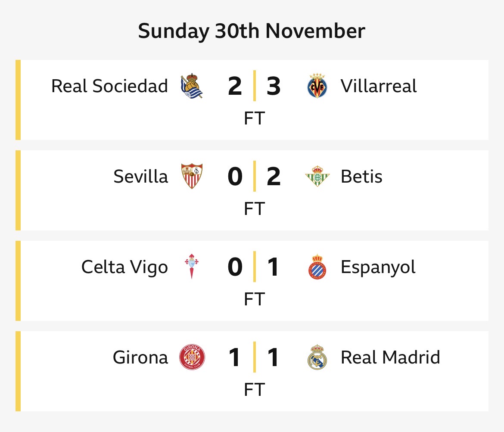Open the Real Sociedad team name link
The height and width of the screenshot is (432, 504).
coord(109,86)
